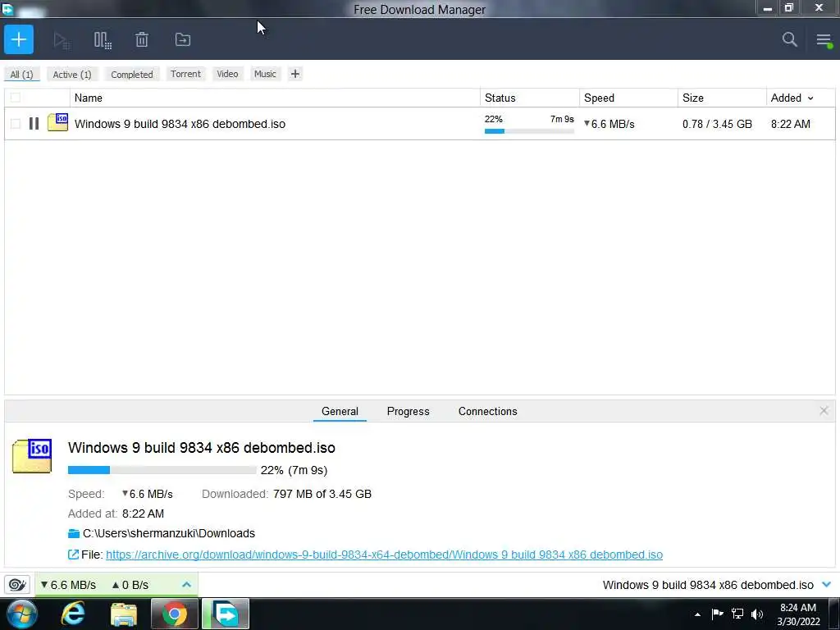Click upload speed 0 B/s in status bar

[x=130, y=585]
